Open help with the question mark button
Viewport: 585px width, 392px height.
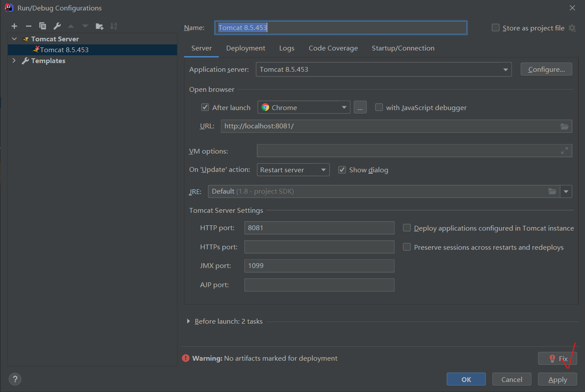pos(15,379)
